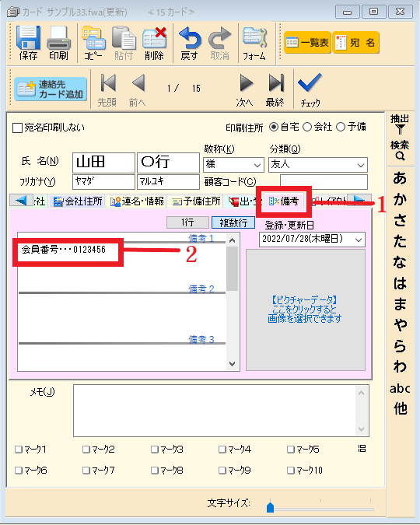This screenshot has width=420, height=525.
Task: Tick the マーク1 checkbox
Action: pyautogui.click(x=18, y=450)
